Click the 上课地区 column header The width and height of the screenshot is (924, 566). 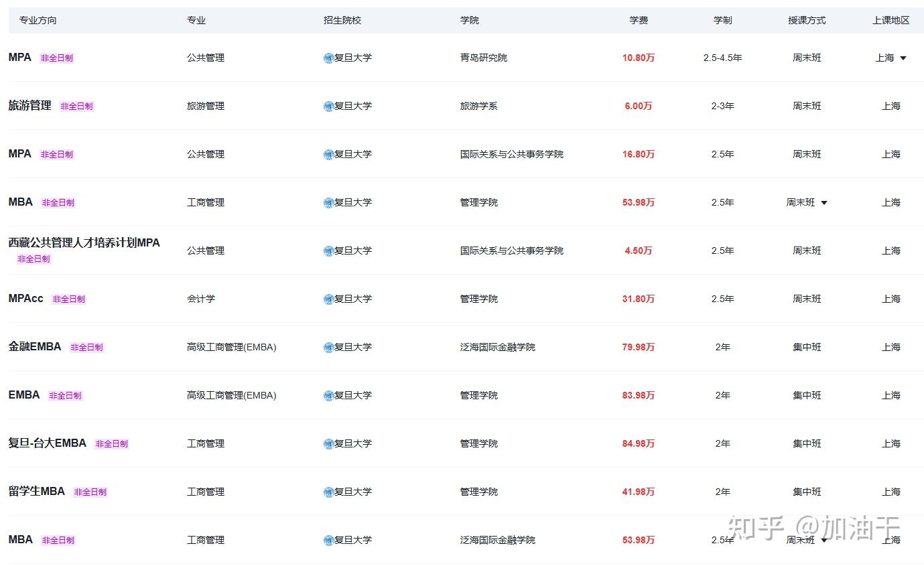coord(891,20)
